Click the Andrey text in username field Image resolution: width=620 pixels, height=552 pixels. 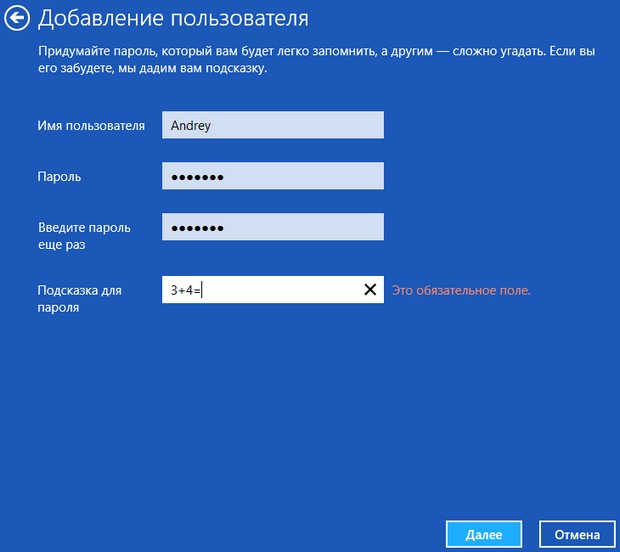click(x=191, y=126)
